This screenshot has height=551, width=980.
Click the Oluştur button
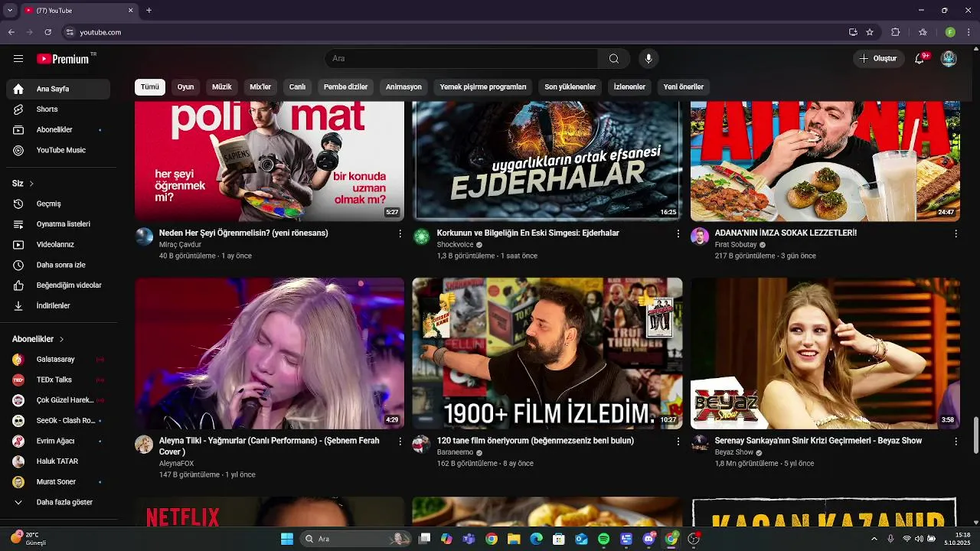click(879, 59)
